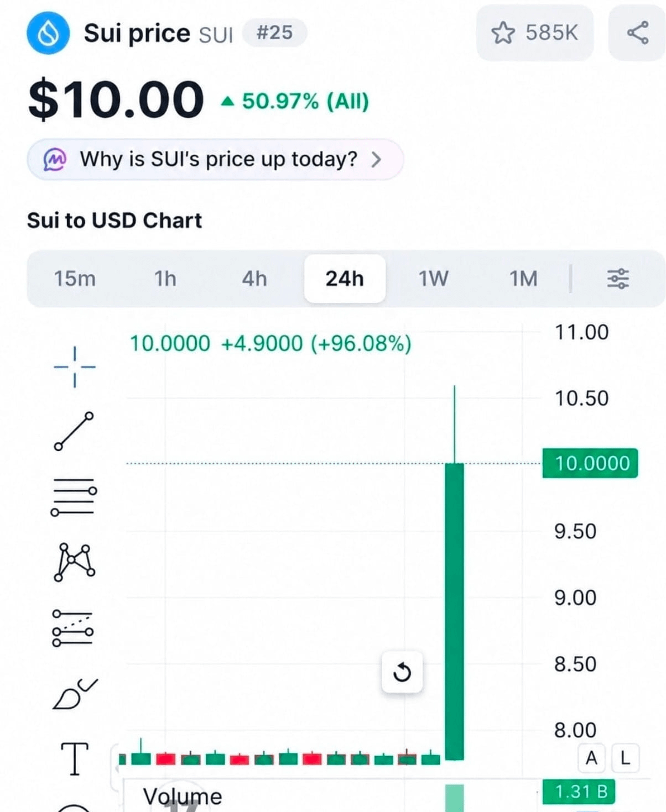Toggle the 585K watchlist star
The image size is (666, 812).
(534, 33)
